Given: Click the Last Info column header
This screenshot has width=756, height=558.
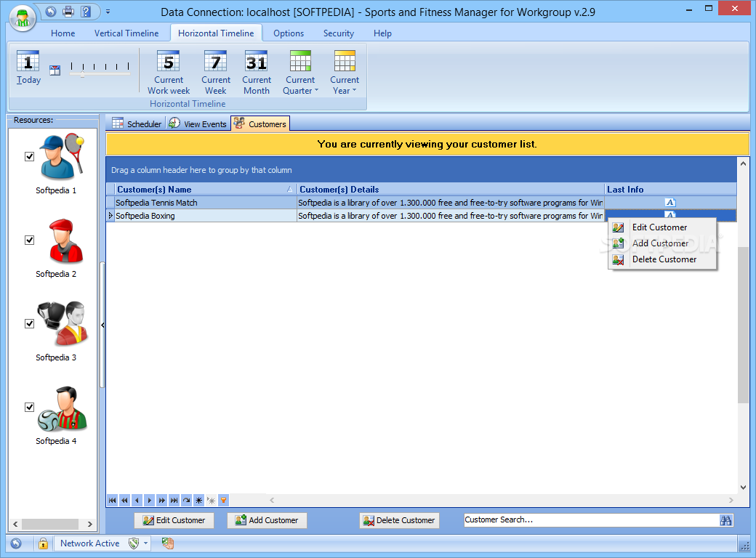Looking at the screenshot, I should (x=670, y=190).
